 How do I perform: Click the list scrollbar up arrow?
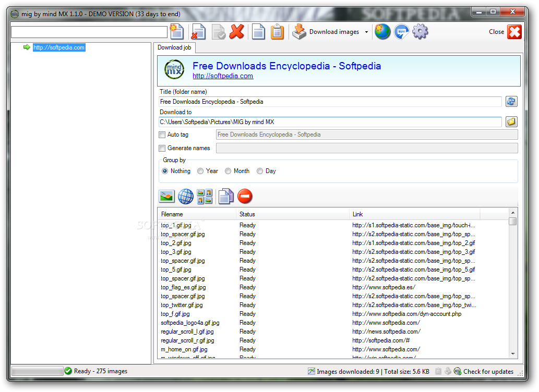[x=513, y=213]
